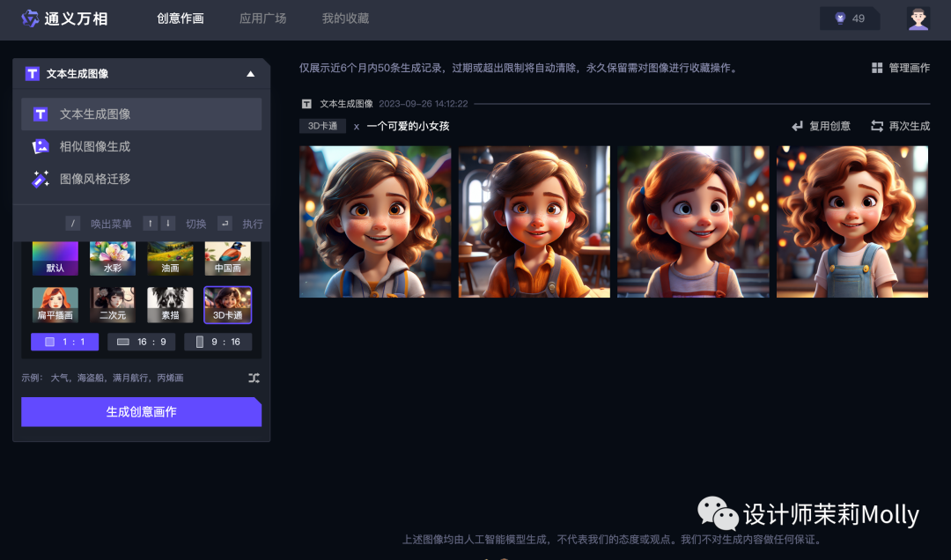The width and height of the screenshot is (951, 560).
Task: Open the user avatar in the top bar
Action: [x=918, y=18]
